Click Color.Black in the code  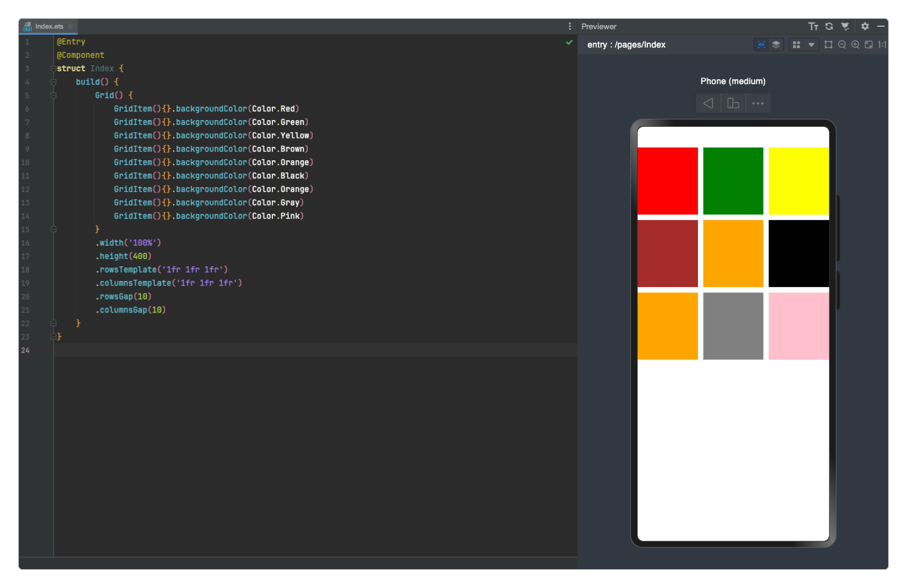(278, 176)
